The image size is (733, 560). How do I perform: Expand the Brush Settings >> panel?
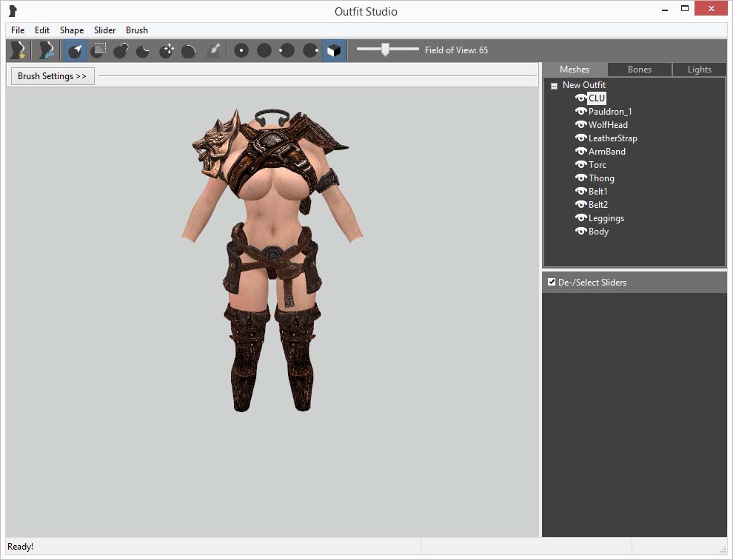click(x=52, y=76)
